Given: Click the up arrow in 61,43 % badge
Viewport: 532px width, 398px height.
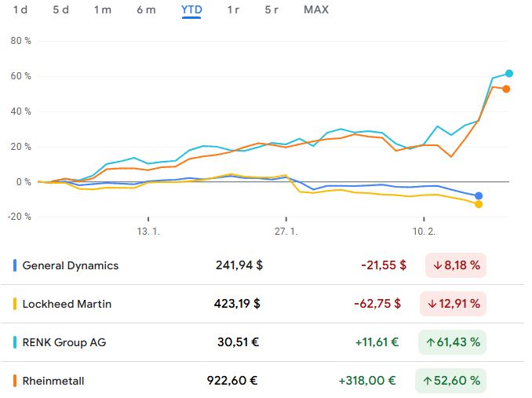Looking at the screenshot, I should 430,342.
